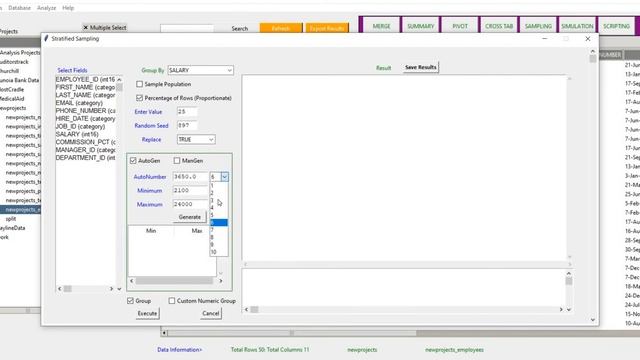The width and height of the screenshot is (640, 360).
Task: Select 4 in the dropdown list
Action: point(219,208)
